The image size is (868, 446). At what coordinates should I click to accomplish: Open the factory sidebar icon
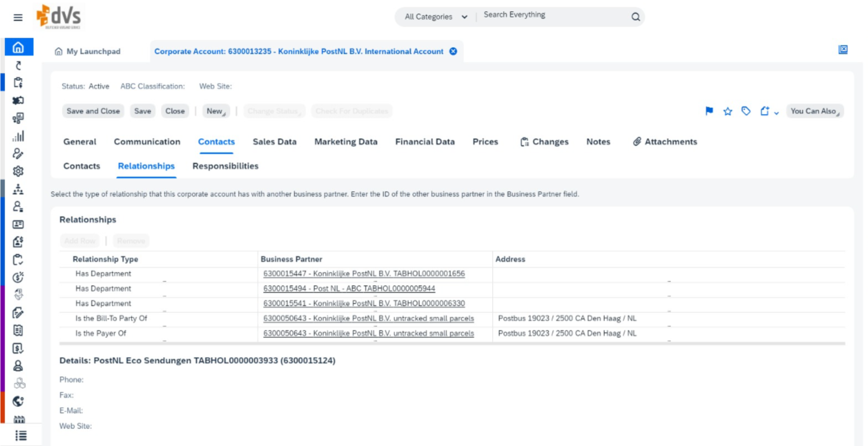[19, 419]
